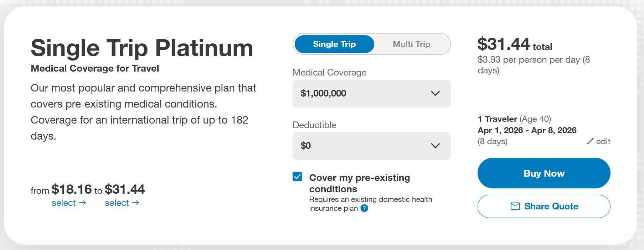Click the pre-existing conditions label to toggle coverage
The height and width of the screenshot is (250, 644).
(x=360, y=183)
